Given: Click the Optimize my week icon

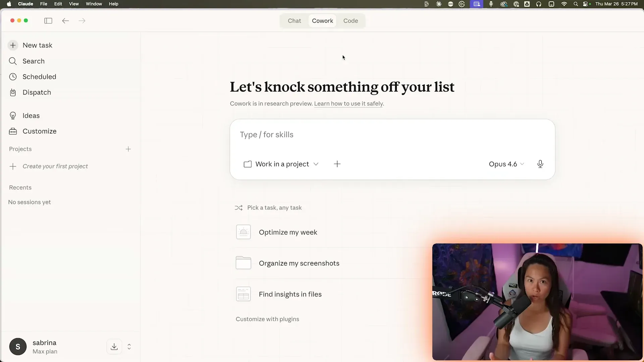Looking at the screenshot, I should (x=244, y=232).
